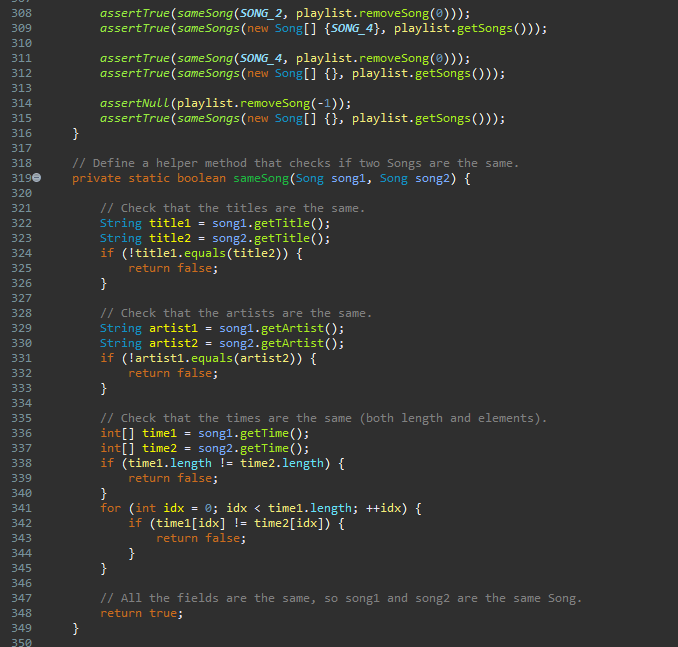Click line number 308 in gutter
This screenshot has height=647, width=678.
coord(22,13)
